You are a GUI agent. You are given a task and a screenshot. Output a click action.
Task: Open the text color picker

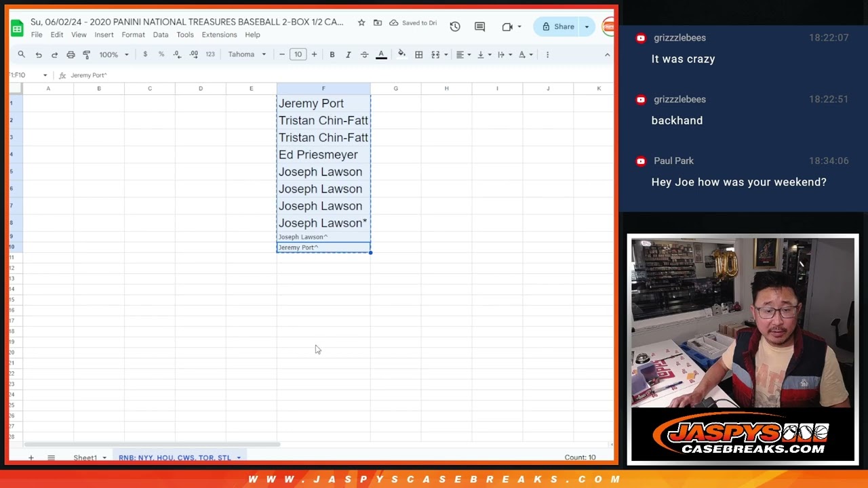click(381, 54)
